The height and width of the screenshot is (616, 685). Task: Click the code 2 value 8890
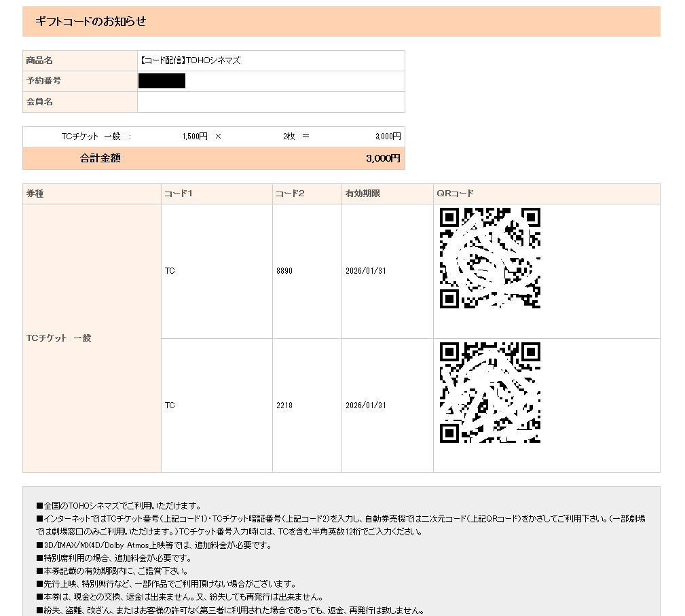284,271
